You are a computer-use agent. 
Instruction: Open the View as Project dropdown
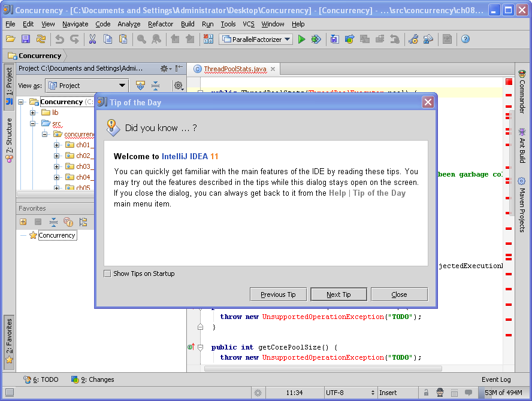(x=86, y=86)
